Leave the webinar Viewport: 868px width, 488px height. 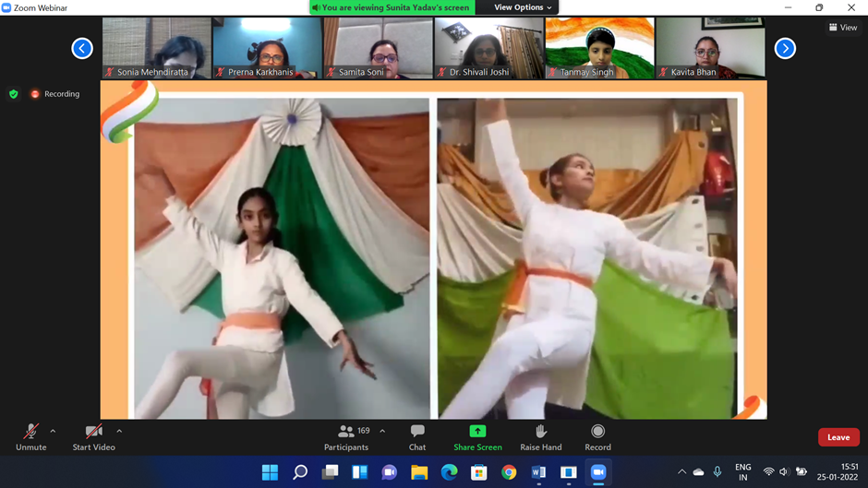838,437
